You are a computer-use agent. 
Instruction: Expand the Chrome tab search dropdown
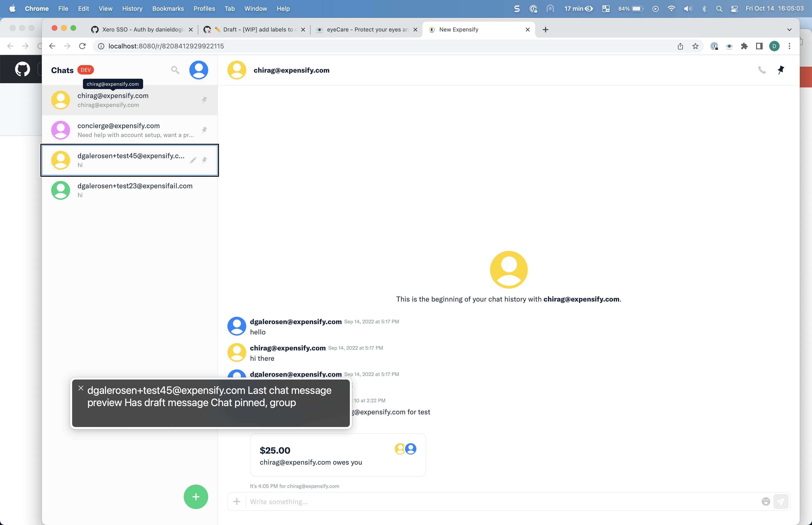[789, 30]
